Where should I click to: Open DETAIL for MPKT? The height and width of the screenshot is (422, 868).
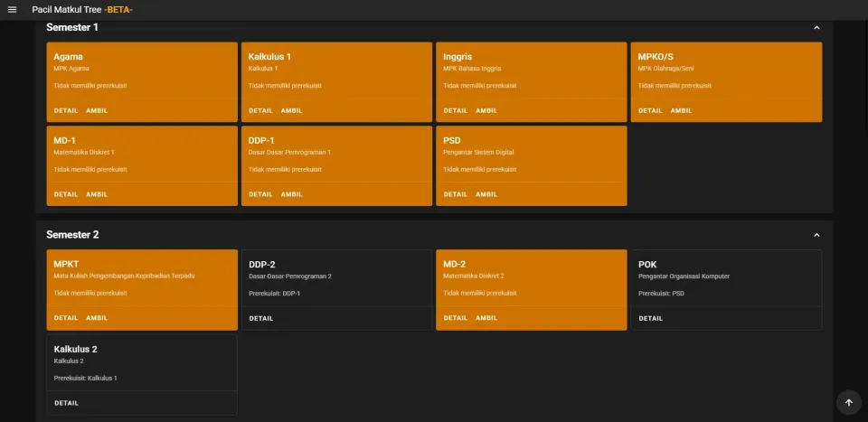tap(66, 318)
